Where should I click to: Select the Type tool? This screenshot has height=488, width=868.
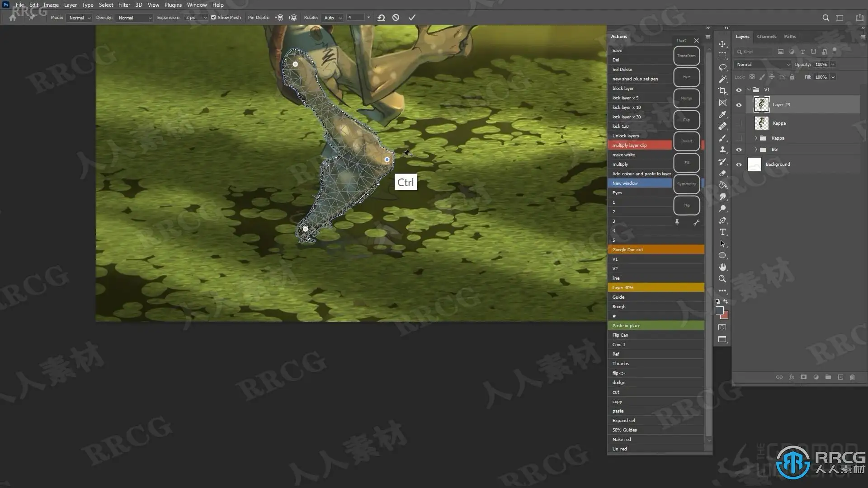[722, 232]
